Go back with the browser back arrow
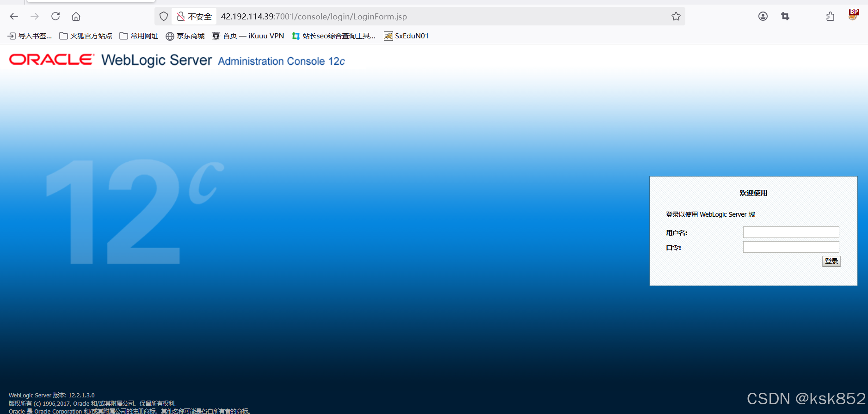 (x=14, y=16)
